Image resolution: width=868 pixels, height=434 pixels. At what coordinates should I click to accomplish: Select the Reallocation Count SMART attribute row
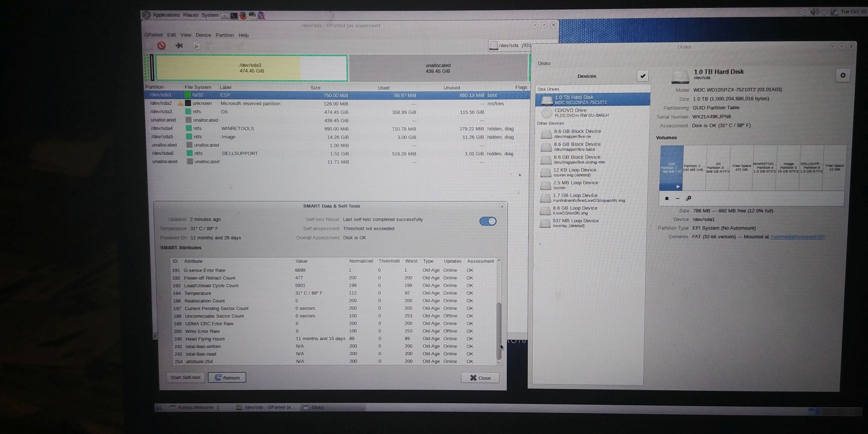pyautogui.click(x=334, y=301)
